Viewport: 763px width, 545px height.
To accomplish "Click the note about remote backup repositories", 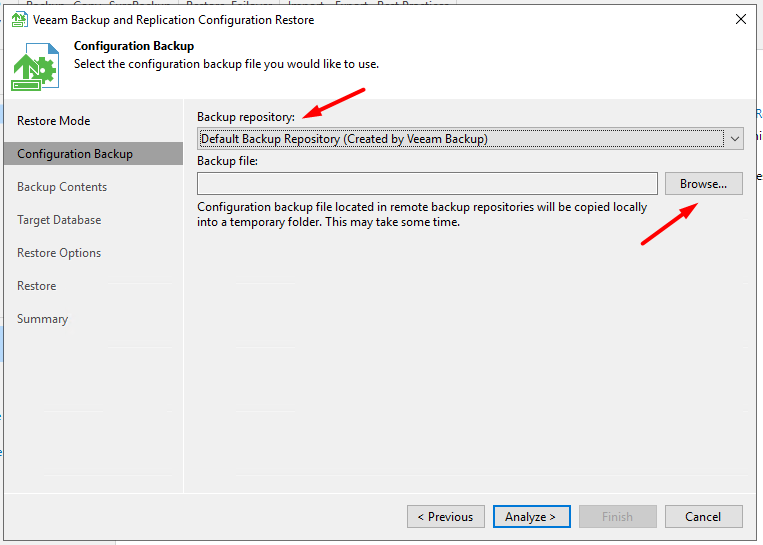I will (422, 215).
